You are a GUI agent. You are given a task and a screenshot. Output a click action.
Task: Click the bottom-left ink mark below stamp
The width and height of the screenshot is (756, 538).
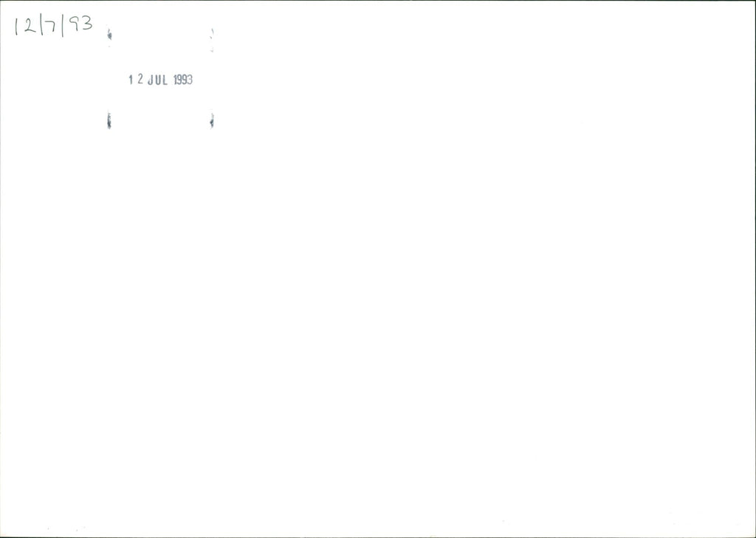(x=109, y=120)
